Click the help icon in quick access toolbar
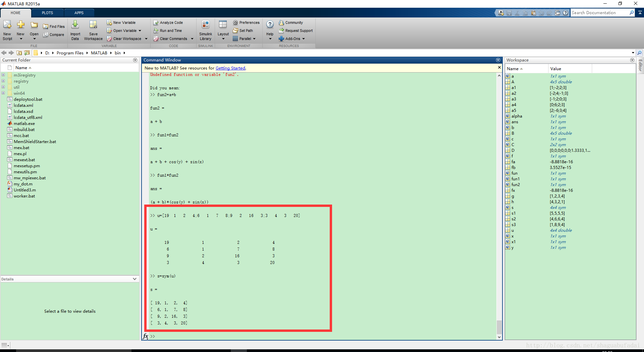This screenshot has height=352, width=644. click(566, 13)
